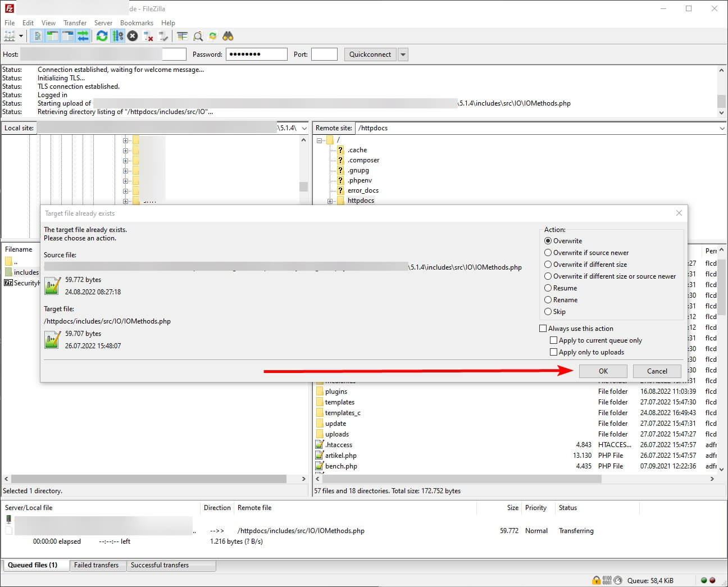This screenshot has height=587, width=728.
Task: Open the Transfer menu
Action: 75,23
